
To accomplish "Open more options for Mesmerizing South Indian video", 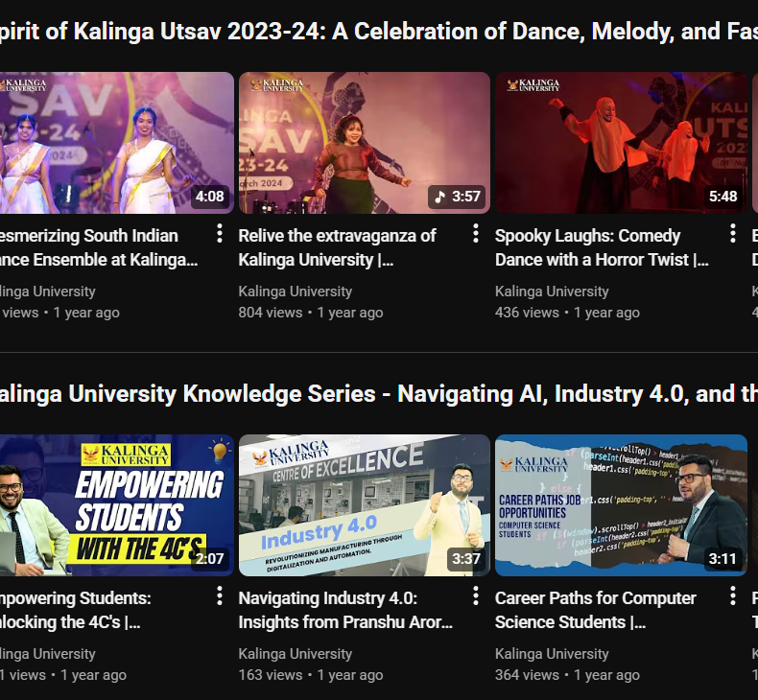I will pos(219,234).
